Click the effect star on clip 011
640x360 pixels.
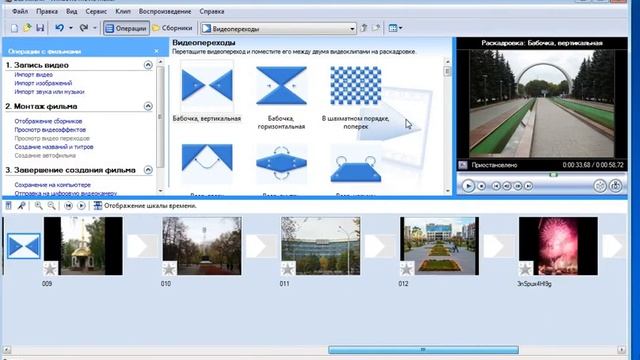(x=288, y=269)
